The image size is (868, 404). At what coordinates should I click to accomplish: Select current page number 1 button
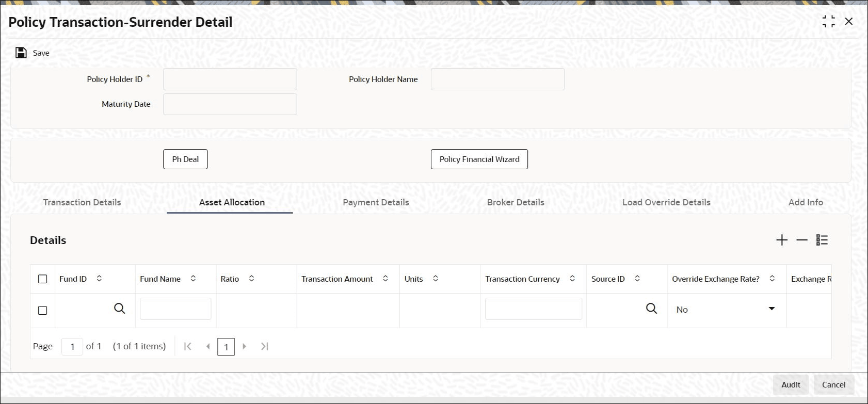pos(226,347)
